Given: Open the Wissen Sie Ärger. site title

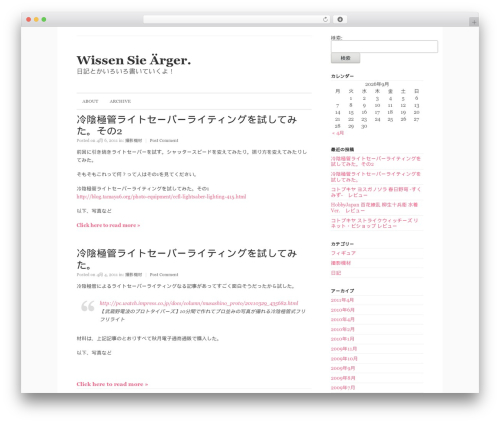Looking at the screenshot, I should pyautogui.click(x=134, y=60).
